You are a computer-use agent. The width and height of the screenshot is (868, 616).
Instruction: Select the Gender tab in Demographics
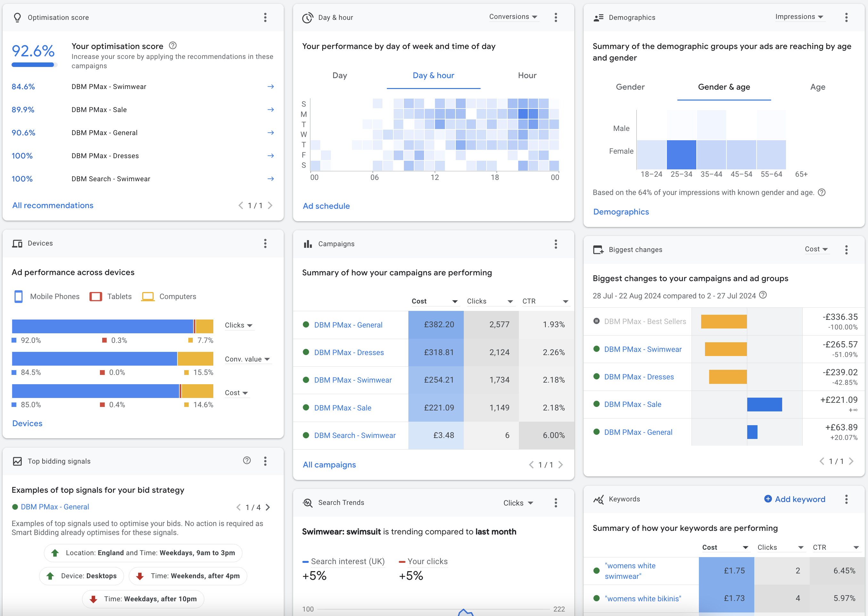pyautogui.click(x=630, y=87)
